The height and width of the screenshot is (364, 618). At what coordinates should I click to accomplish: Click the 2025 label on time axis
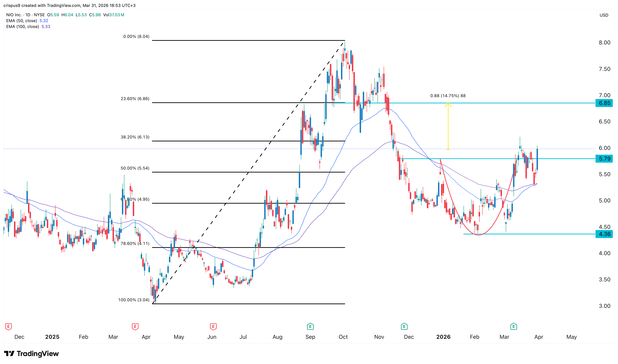tap(52, 337)
